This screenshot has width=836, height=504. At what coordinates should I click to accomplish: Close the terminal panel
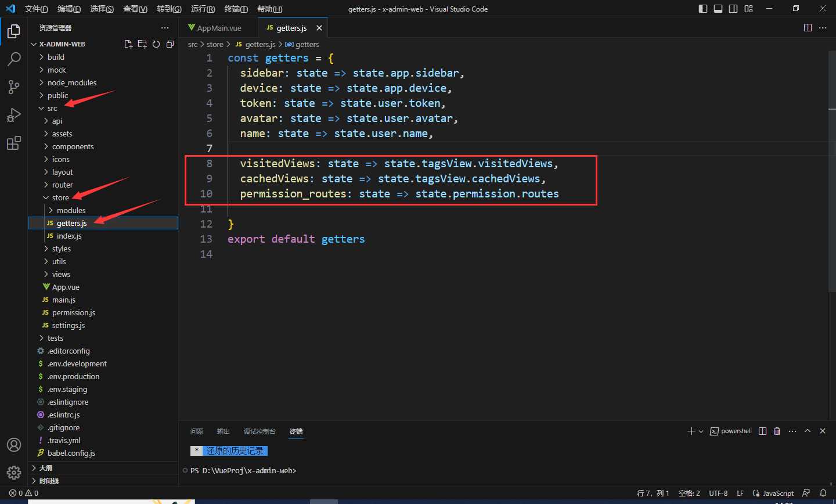coord(823,431)
